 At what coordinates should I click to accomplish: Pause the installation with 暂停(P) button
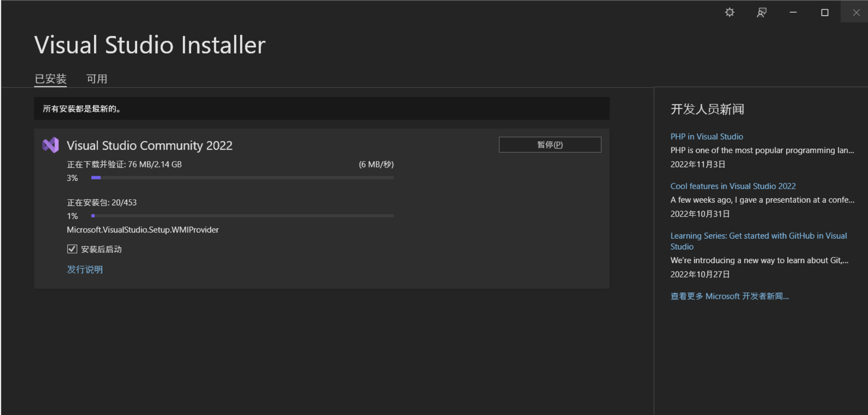[550, 145]
